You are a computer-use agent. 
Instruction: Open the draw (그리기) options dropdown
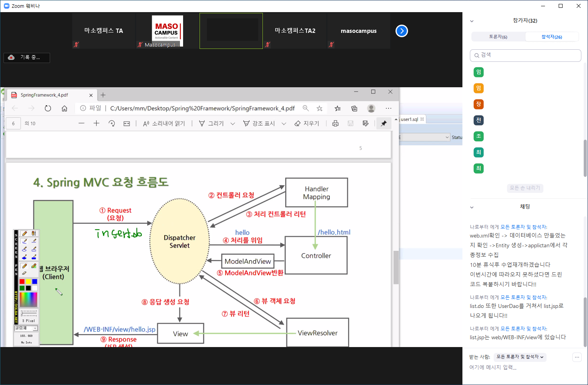tap(233, 124)
